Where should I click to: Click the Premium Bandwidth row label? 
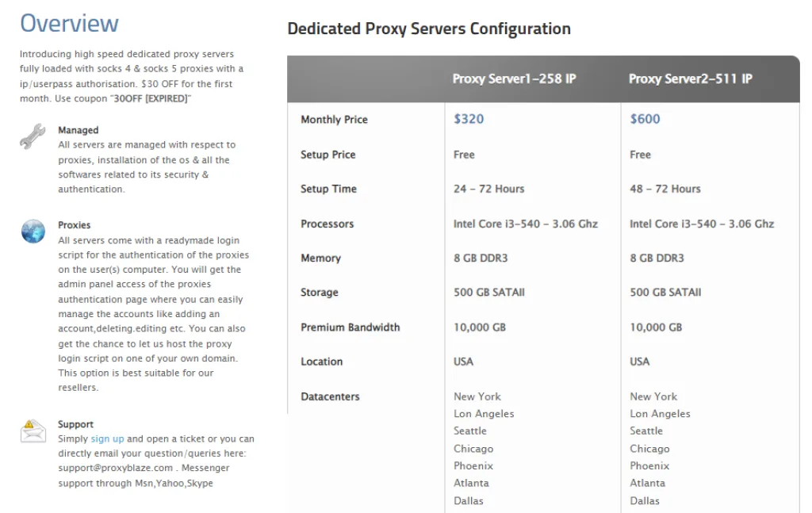350,327
